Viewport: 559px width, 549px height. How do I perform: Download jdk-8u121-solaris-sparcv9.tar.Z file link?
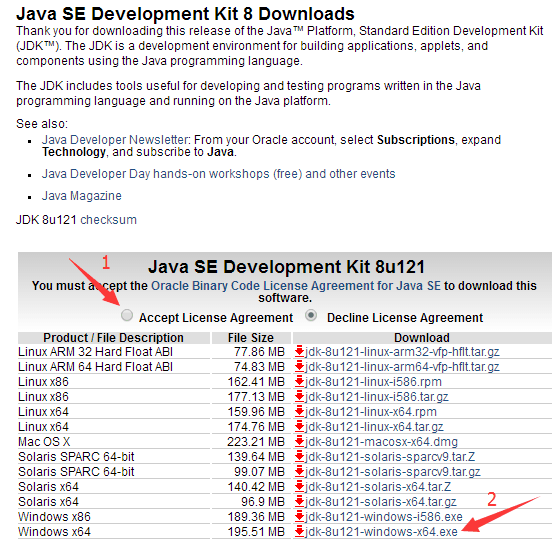(x=390, y=457)
